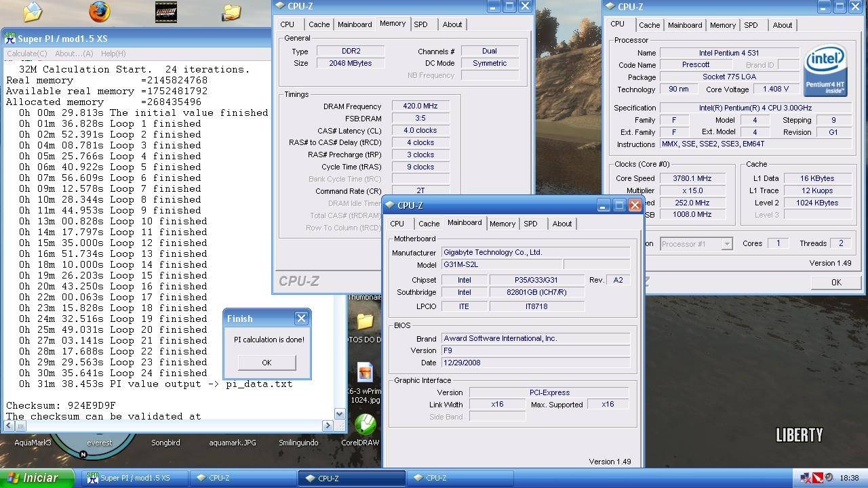Open the CorelDRAW desktop icon
Screen dimensions: 868x488
(x=365, y=425)
